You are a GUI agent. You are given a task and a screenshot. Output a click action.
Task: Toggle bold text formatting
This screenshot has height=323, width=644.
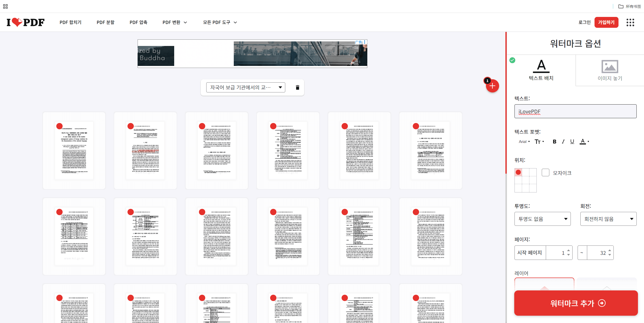tap(554, 141)
